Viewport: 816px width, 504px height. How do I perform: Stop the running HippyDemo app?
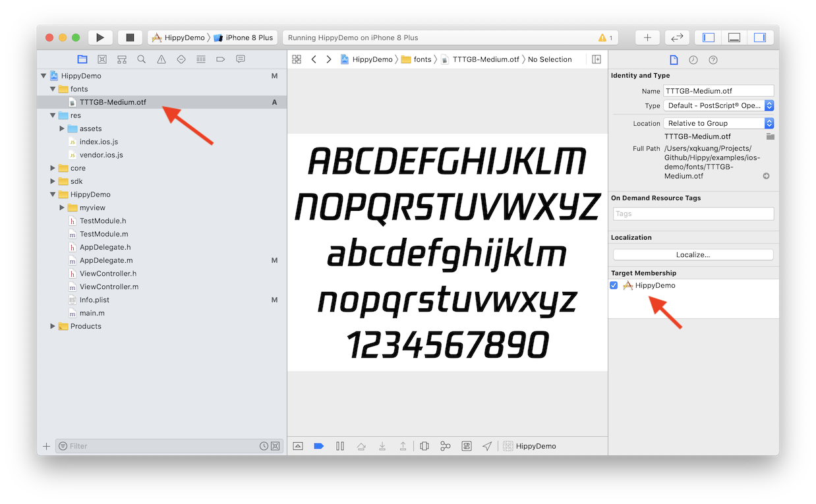(x=130, y=38)
